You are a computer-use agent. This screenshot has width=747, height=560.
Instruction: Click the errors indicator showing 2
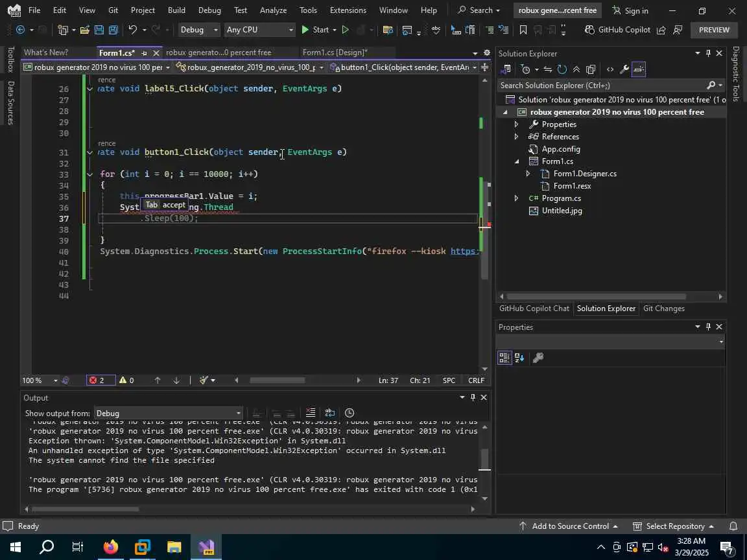[x=101, y=380]
